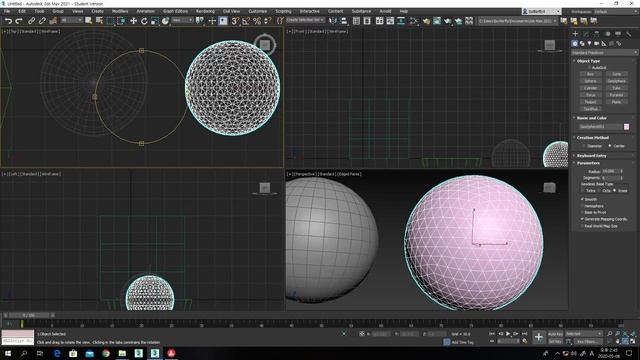Enable the Base to Pivot checkbox
640x360 pixels.
593,212
